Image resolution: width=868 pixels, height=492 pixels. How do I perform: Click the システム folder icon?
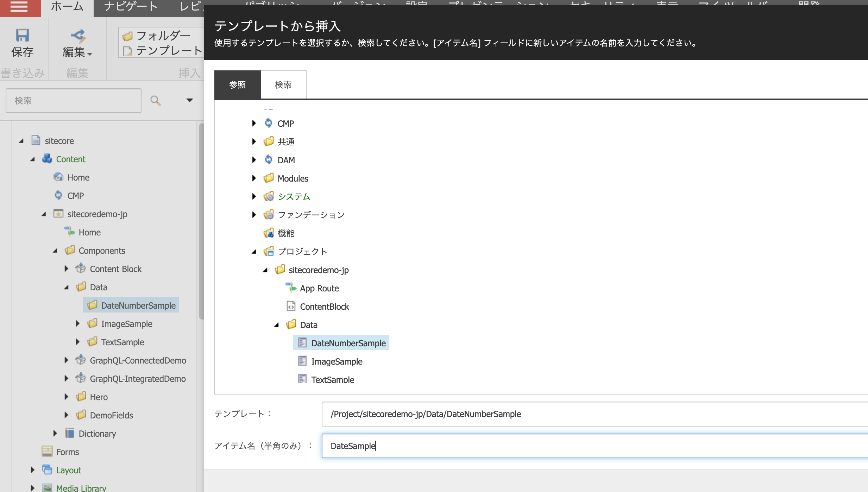269,196
